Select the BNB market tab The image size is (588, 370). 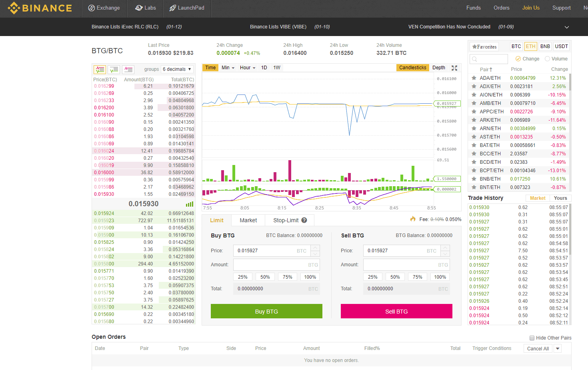coord(545,46)
